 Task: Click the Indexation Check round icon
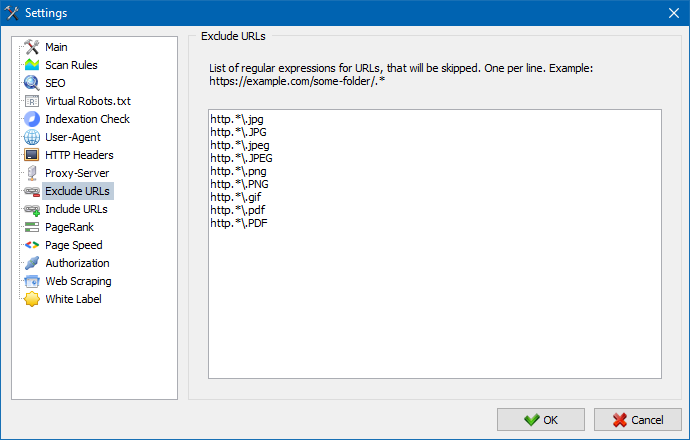tap(32, 119)
